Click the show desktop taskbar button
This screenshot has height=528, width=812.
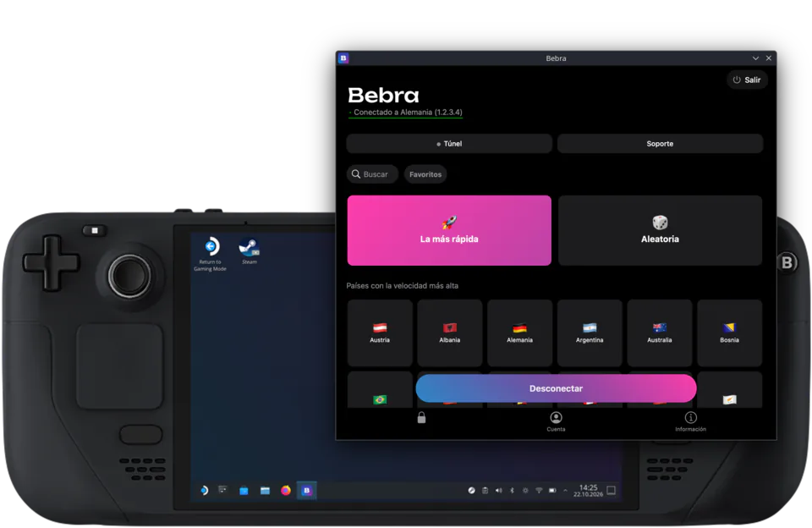(x=611, y=490)
